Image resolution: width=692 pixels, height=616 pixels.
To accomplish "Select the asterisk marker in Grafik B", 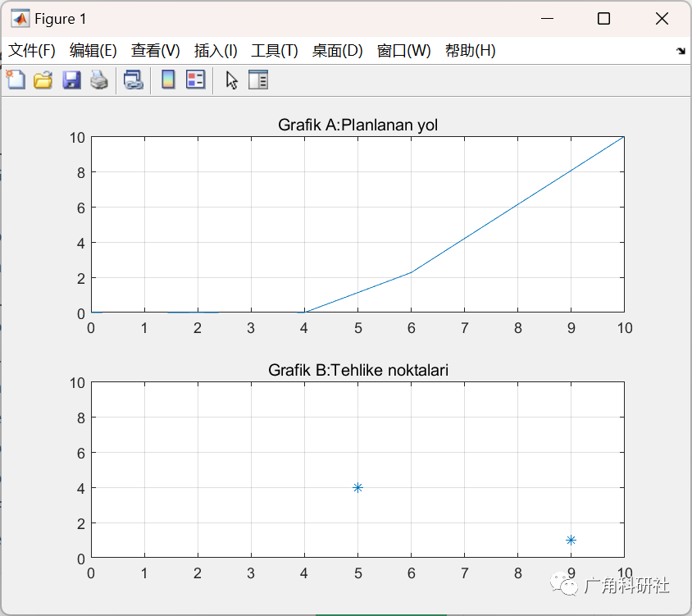I will (x=357, y=486).
